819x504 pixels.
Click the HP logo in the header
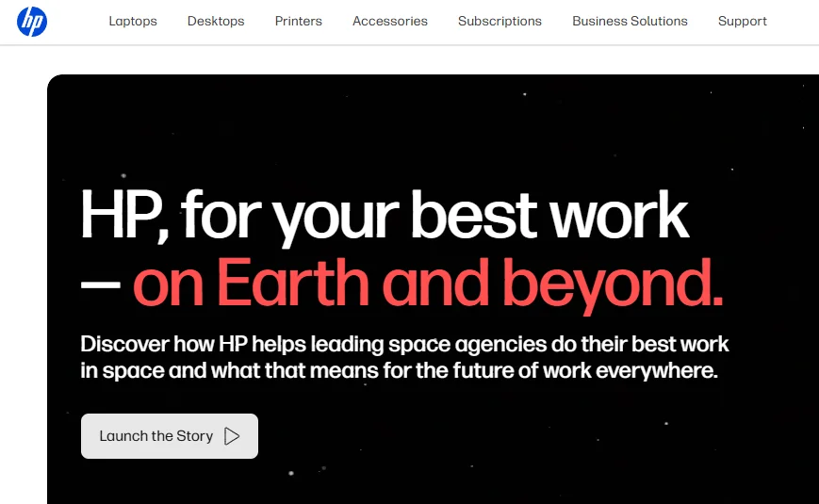coord(32,21)
